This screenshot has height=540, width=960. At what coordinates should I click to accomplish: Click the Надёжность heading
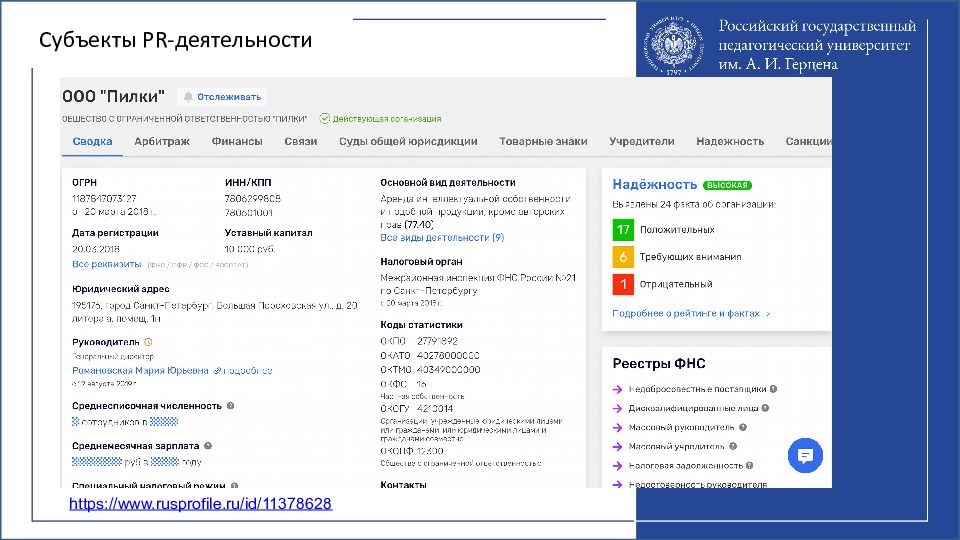coord(654,184)
